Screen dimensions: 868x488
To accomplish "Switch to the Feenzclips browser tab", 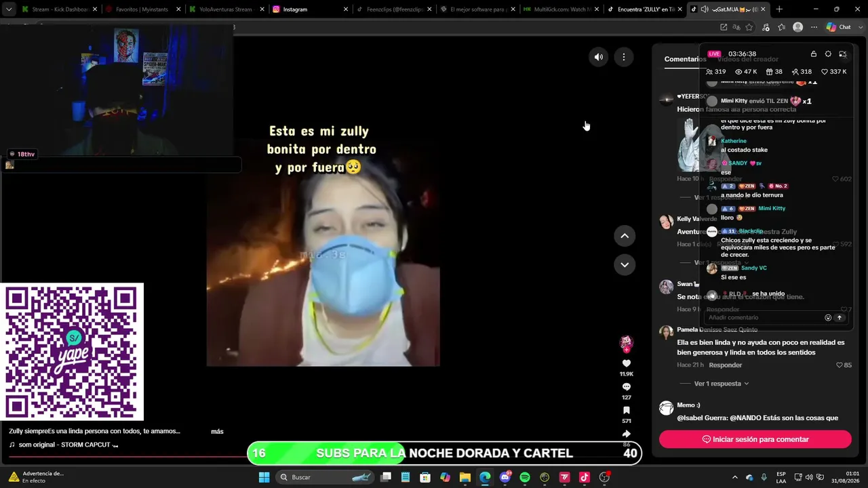I will (393, 9).
